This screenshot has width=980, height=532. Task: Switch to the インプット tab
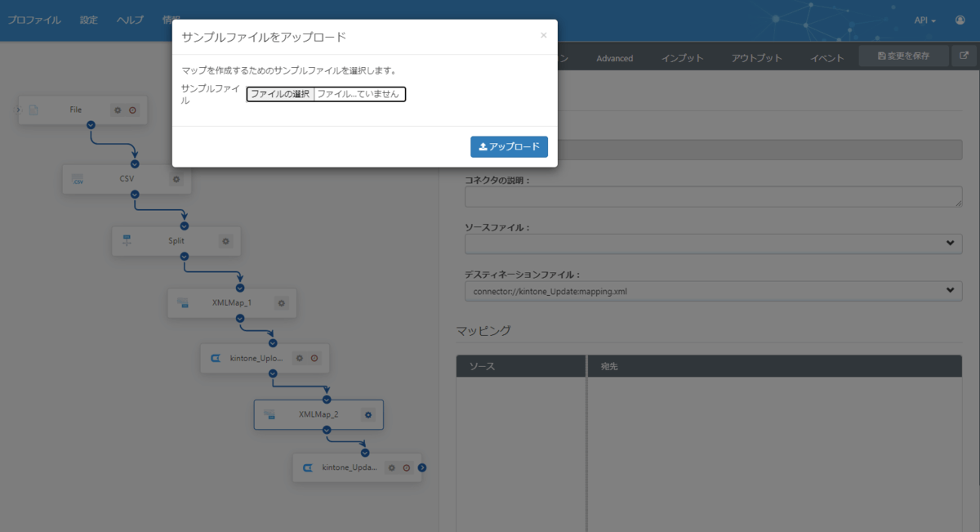click(x=683, y=58)
